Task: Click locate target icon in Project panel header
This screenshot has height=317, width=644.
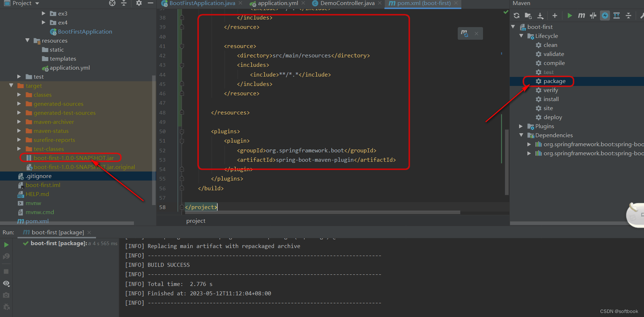Action: click(112, 3)
